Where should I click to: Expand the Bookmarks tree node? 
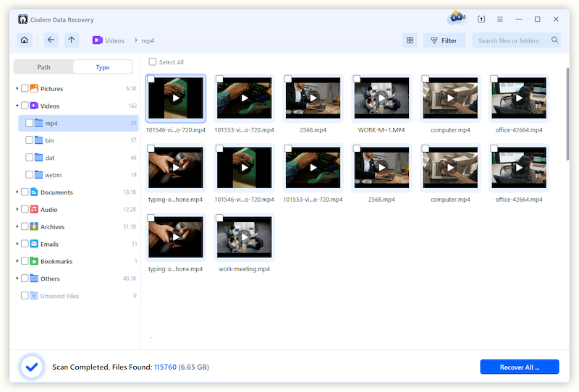click(17, 261)
